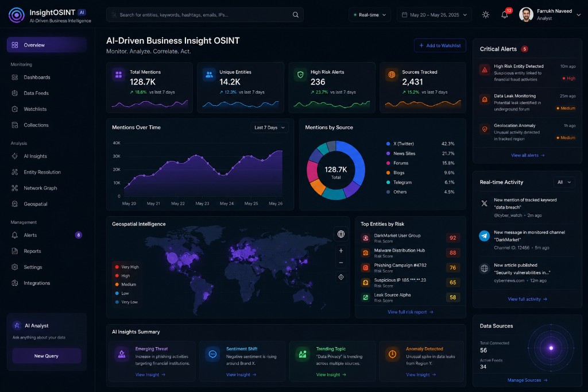Click the Very High risk legend entry

pos(127,267)
